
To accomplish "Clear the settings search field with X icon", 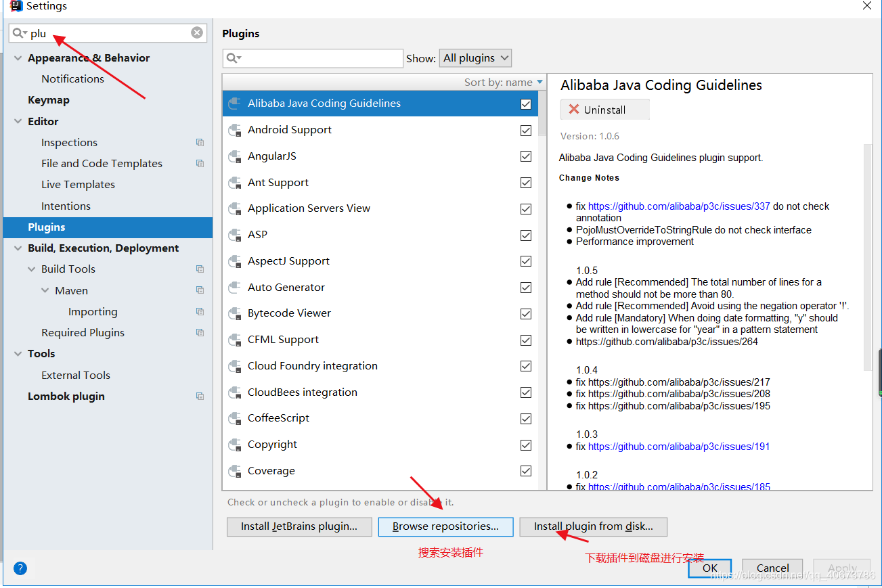I will click(197, 32).
